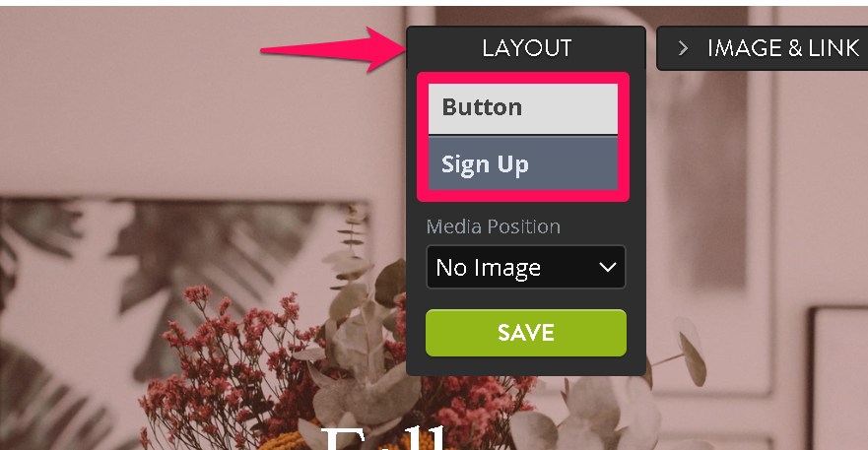The image size is (868, 450).
Task: Click the Media Position label
Action: point(494,226)
